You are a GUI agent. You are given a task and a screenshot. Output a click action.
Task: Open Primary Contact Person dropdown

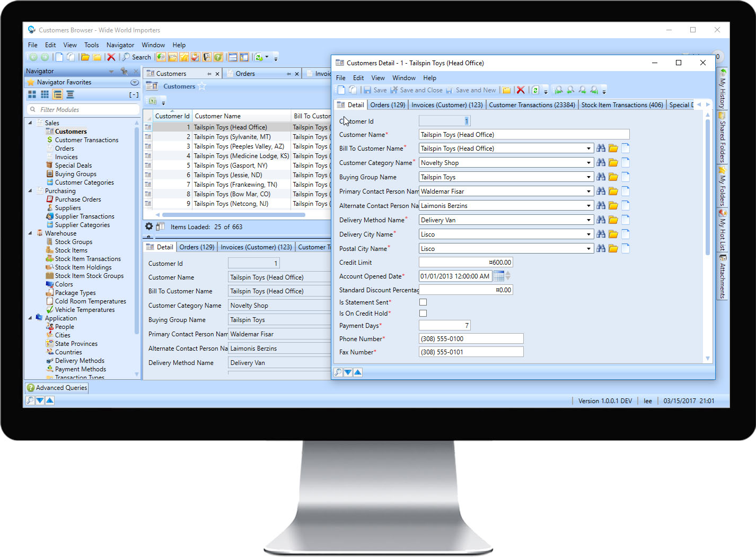(x=588, y=192)
